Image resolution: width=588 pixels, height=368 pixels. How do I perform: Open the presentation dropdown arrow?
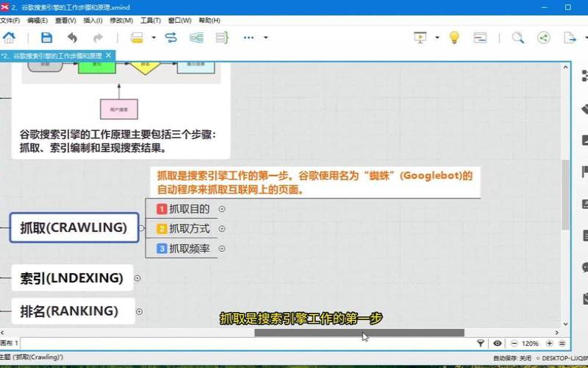pos(437,38)
